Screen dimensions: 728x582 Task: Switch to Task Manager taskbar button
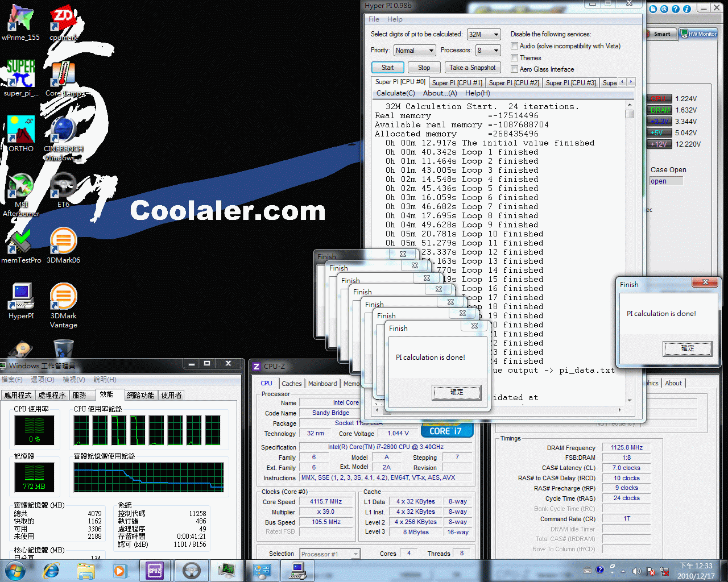[x=227, y=570]
